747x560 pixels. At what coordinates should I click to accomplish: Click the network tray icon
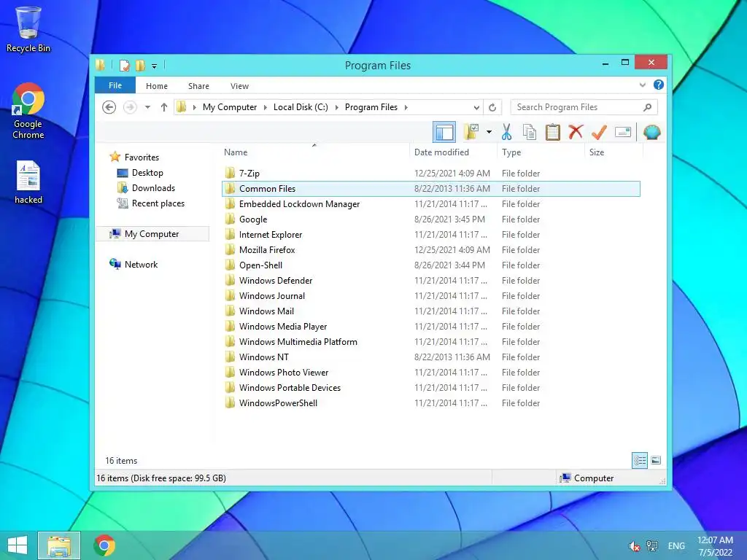pyautogui.click(x=652, y=546)
